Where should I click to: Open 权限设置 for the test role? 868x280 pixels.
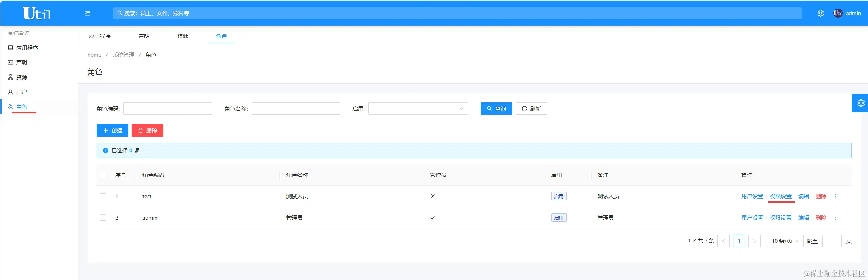tap(781, 196)
